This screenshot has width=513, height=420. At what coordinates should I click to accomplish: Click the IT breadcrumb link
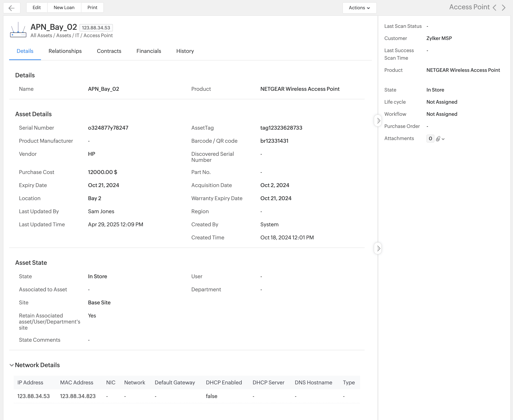point(77,36)
